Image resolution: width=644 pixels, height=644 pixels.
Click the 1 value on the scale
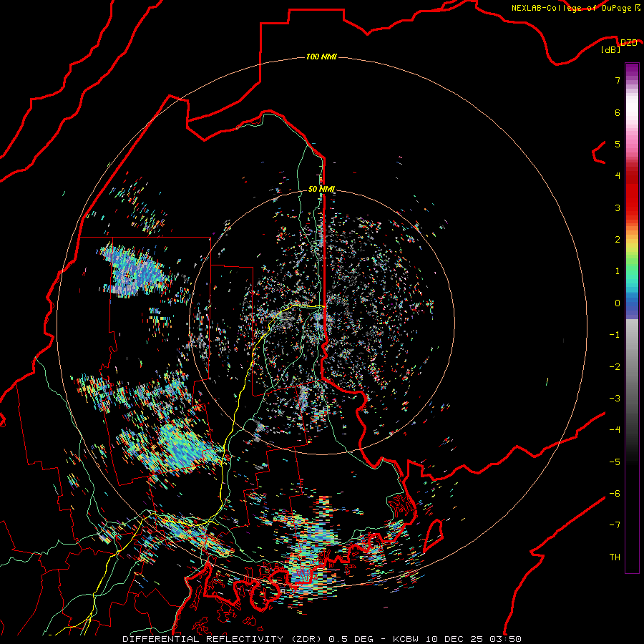coord(618,271)
